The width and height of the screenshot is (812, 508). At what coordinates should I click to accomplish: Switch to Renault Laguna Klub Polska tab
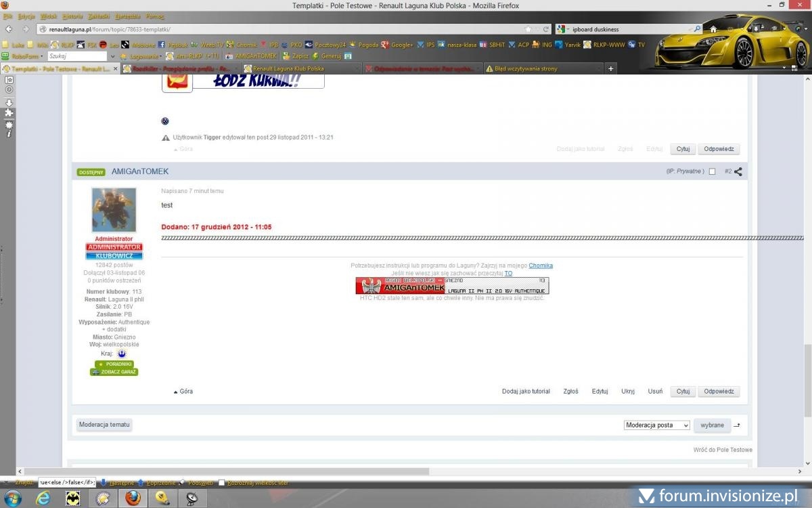(x=300, y=68)
